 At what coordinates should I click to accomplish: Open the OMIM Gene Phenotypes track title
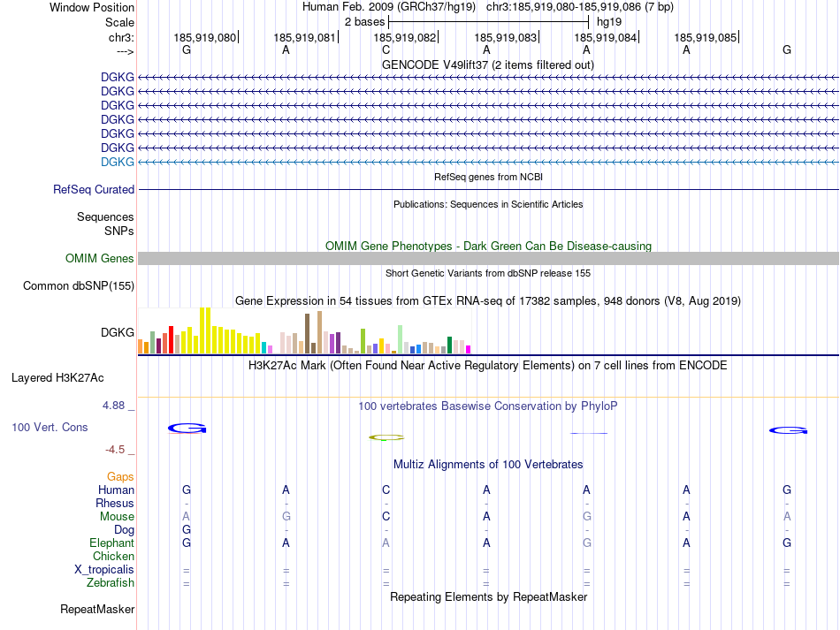488,246
